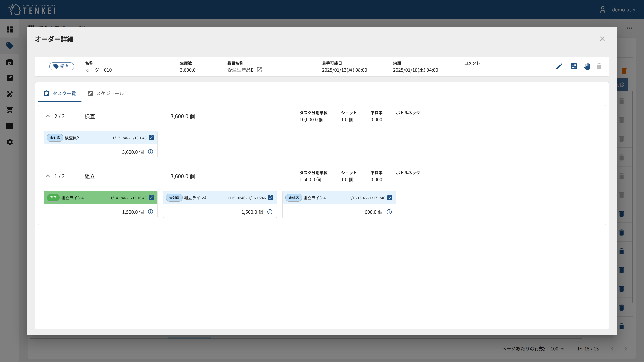Image resolution: width=644 pixels, height=362 pixels.
Task: Open settings gear in left sidebar
Action: 10,142
